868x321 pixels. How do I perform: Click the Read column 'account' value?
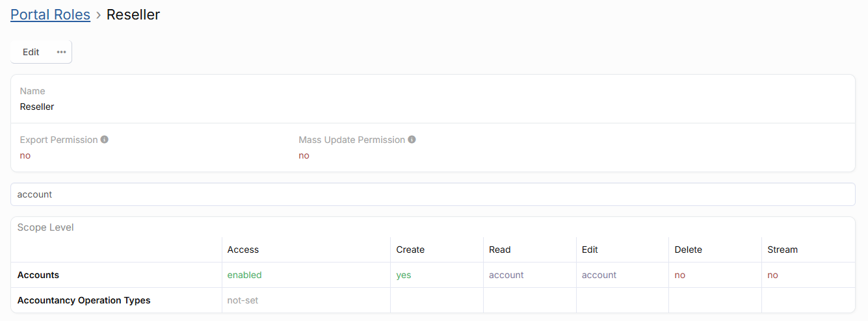click(506, 275)
